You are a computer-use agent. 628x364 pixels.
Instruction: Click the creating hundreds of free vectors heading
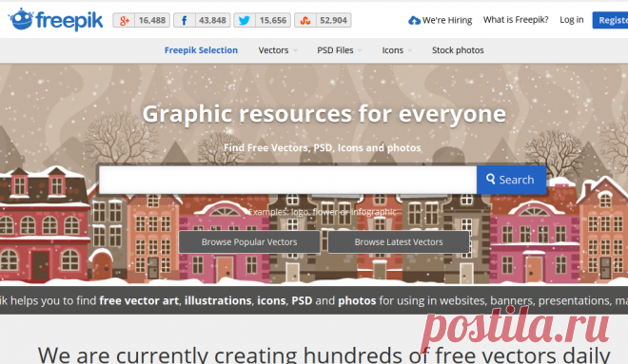(x=324, y=354)
